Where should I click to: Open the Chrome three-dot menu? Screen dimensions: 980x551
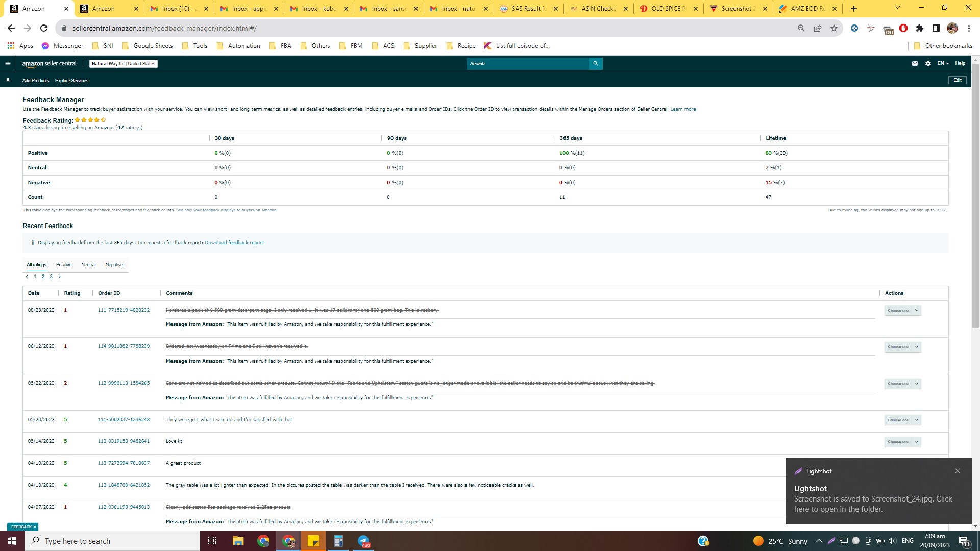[x=969, y=28]
